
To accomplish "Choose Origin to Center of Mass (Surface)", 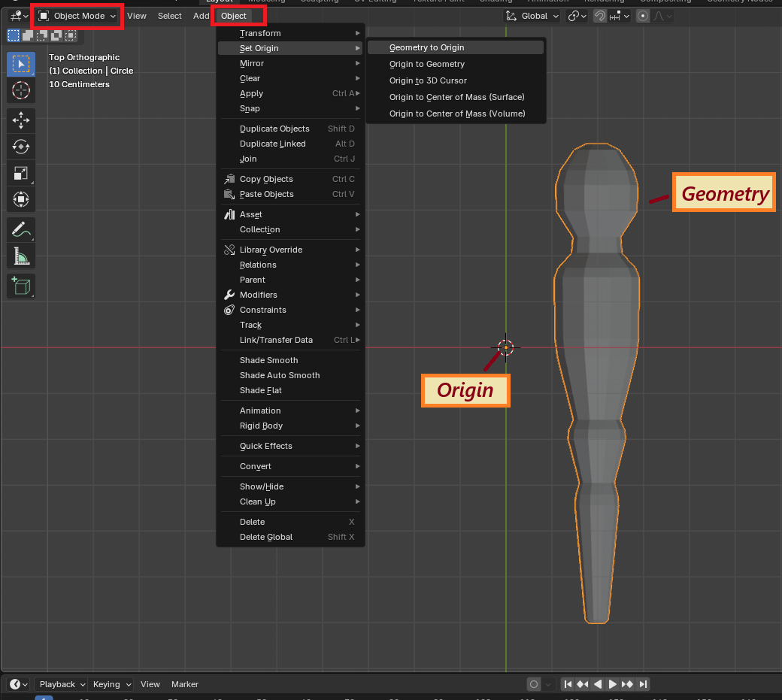I will tap(456, 97).
